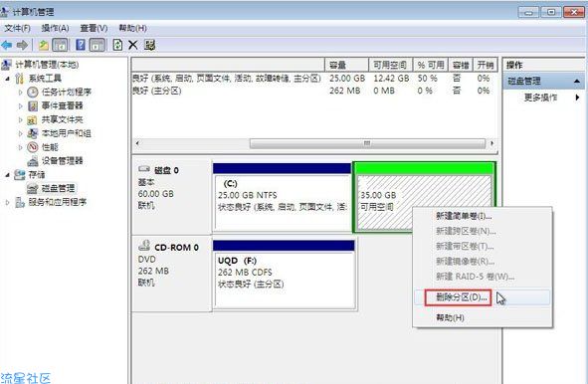Viewport: 588px width, 384px height.
Task: Click the Back arrow toolbar icon
Action: coord(7,46)
